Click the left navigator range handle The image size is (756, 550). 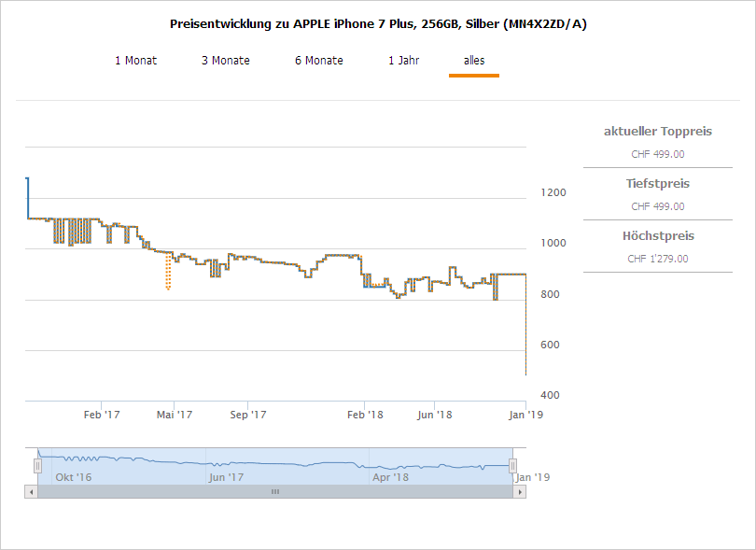point(38,465)
